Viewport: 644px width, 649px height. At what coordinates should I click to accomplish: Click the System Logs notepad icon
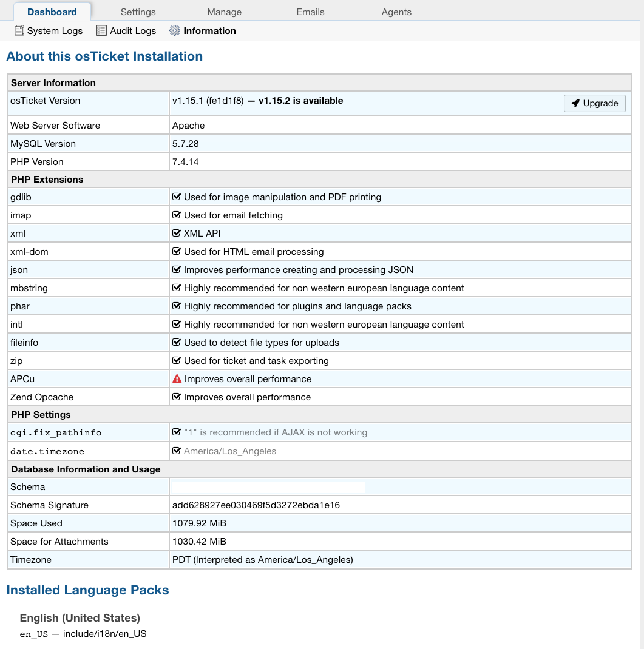click(19, 30)
